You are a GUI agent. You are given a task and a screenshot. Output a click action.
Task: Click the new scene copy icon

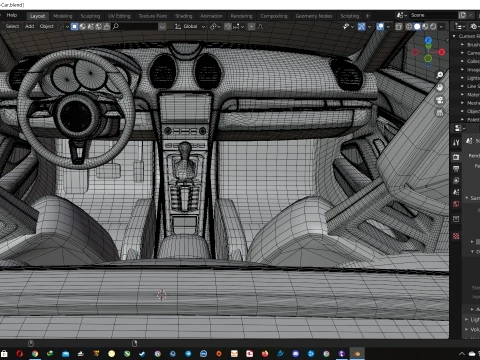click(462, 15)
